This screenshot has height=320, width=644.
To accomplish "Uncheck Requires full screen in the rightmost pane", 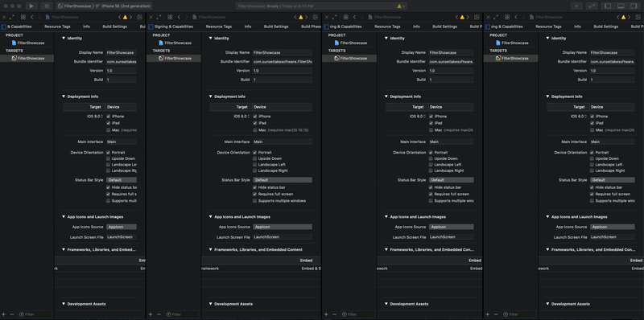I will pos(592,194).
